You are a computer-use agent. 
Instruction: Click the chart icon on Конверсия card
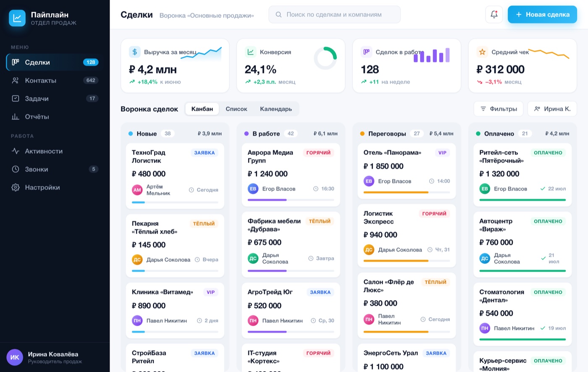point(250,52)
